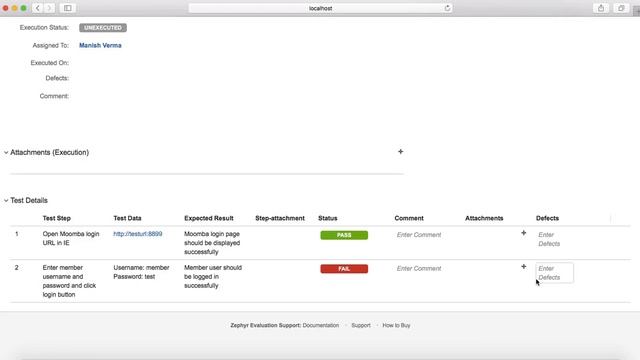Click Attachments column header
The width and height of the screenshot is (640, 360).
[x=484, y=218]
